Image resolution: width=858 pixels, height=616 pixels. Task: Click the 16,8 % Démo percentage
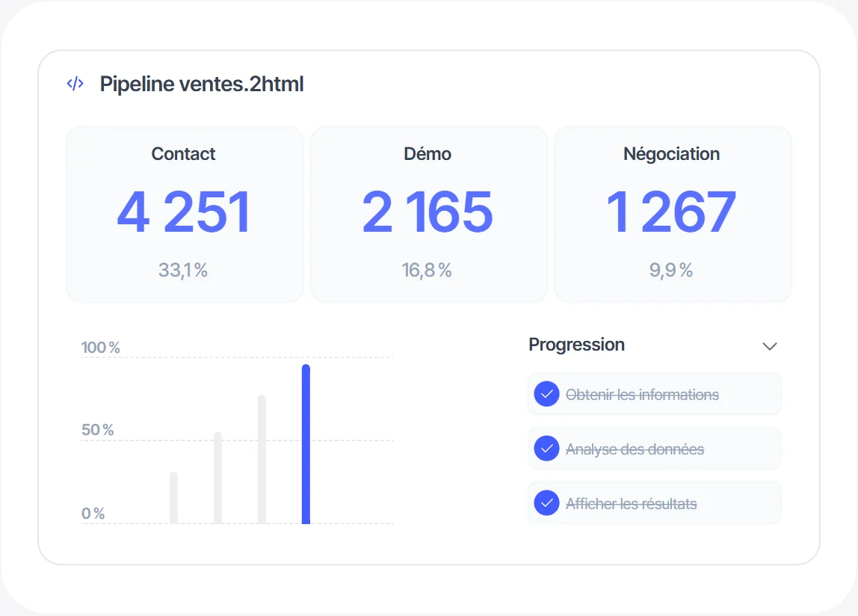[427, 270]
